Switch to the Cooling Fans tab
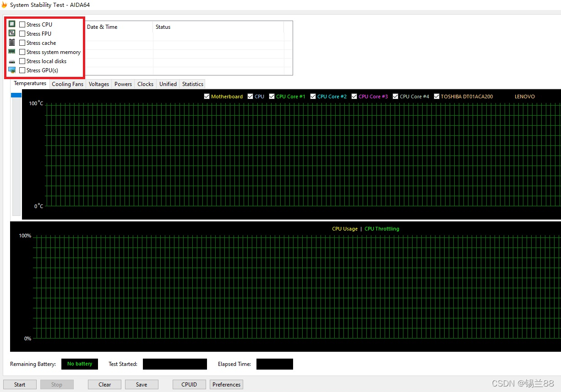The height and width of the screenshot is (392, 561). 68,84
